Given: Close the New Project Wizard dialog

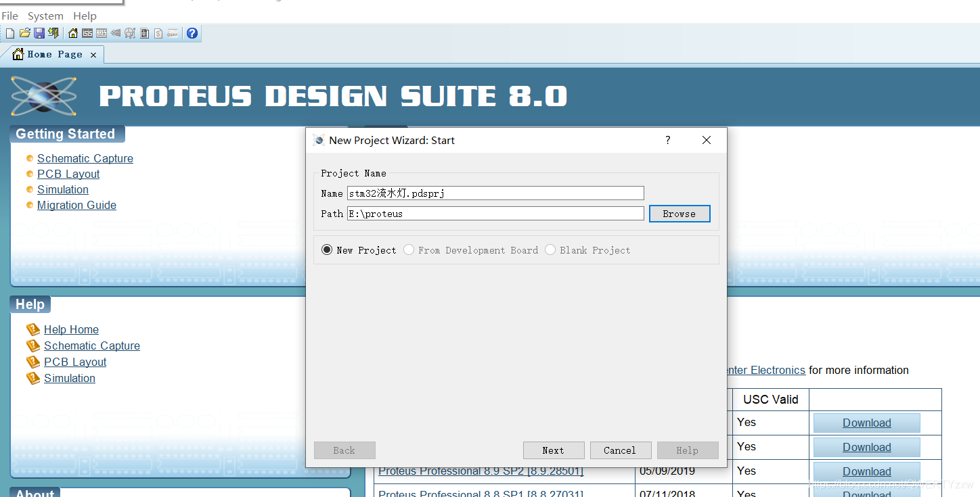Looking at the screenshot, I should click(707, 140).
